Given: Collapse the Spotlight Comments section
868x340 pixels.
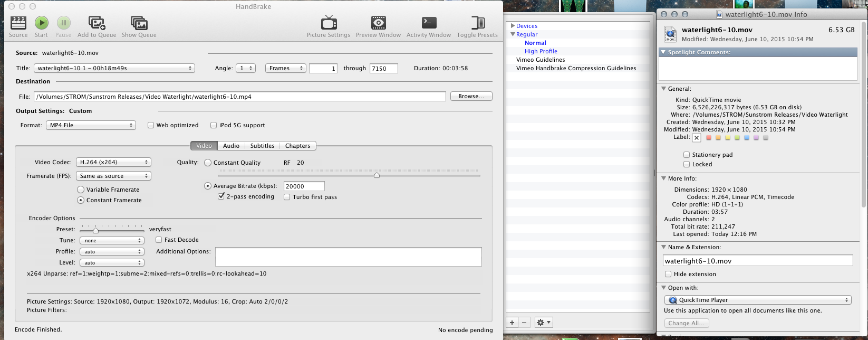Looking at the screenshot, I should (x=663, y=52).
